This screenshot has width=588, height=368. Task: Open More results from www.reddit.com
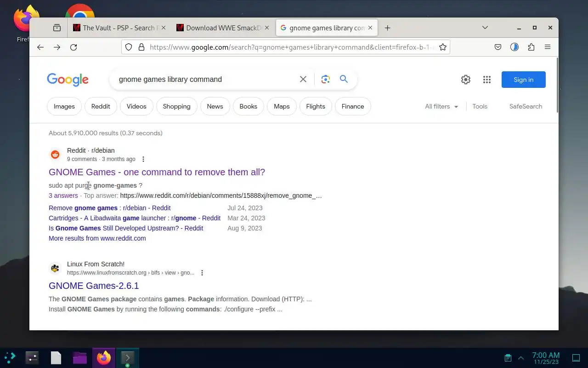[x=97, y=238]
